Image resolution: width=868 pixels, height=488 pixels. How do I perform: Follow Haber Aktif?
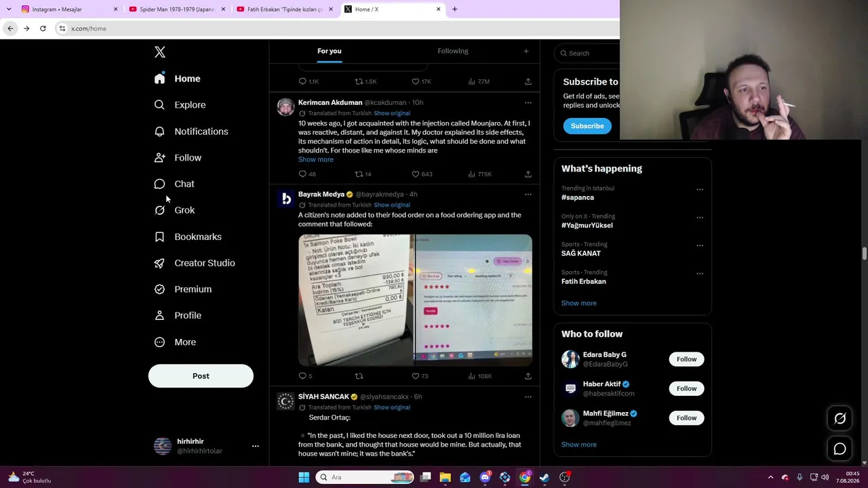click(686, 388)
